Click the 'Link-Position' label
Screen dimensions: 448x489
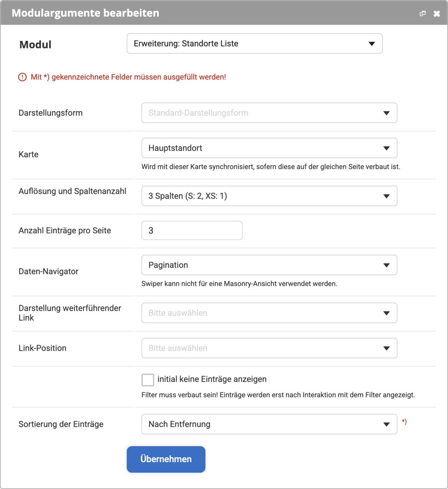[x=43, y=348]
